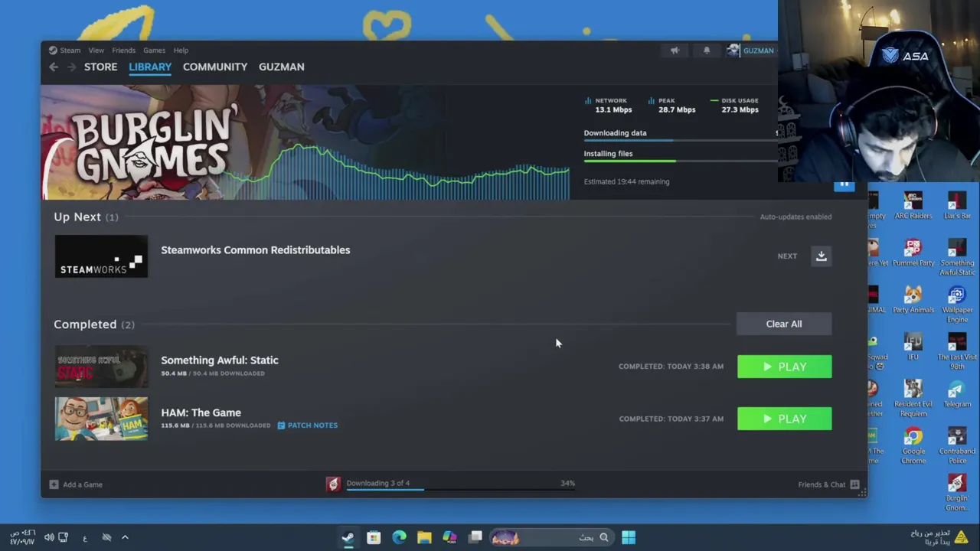Screen dimensions: 980x551
Task: Click download icon for Steamworks Common Redistributables
Action: (822, 256)
